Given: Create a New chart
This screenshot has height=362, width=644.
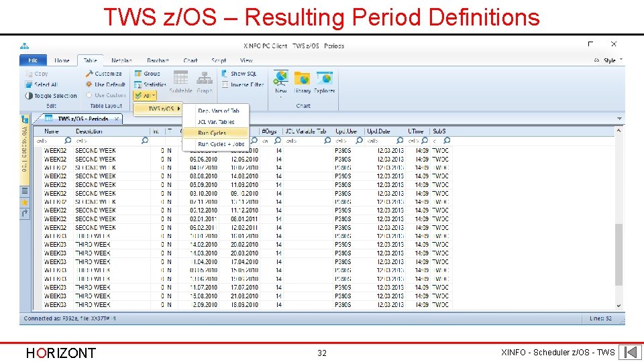Looking at the screenshot, I should [x=281, y=82].
